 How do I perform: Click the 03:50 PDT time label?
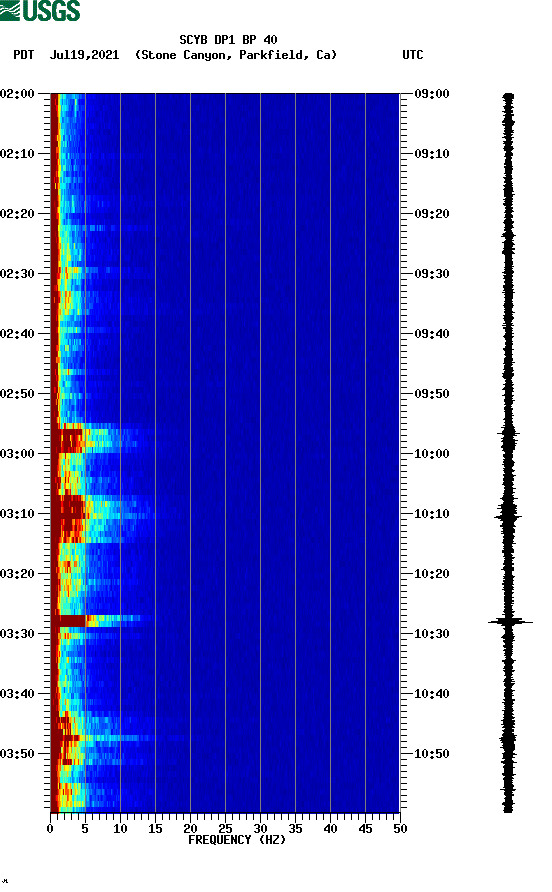[17, 754]
